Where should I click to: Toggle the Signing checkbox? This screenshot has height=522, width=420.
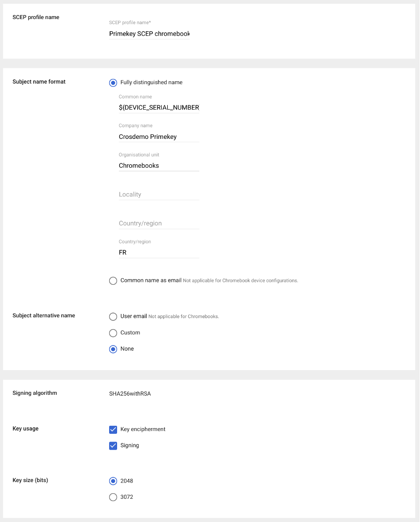click(113, 446)
